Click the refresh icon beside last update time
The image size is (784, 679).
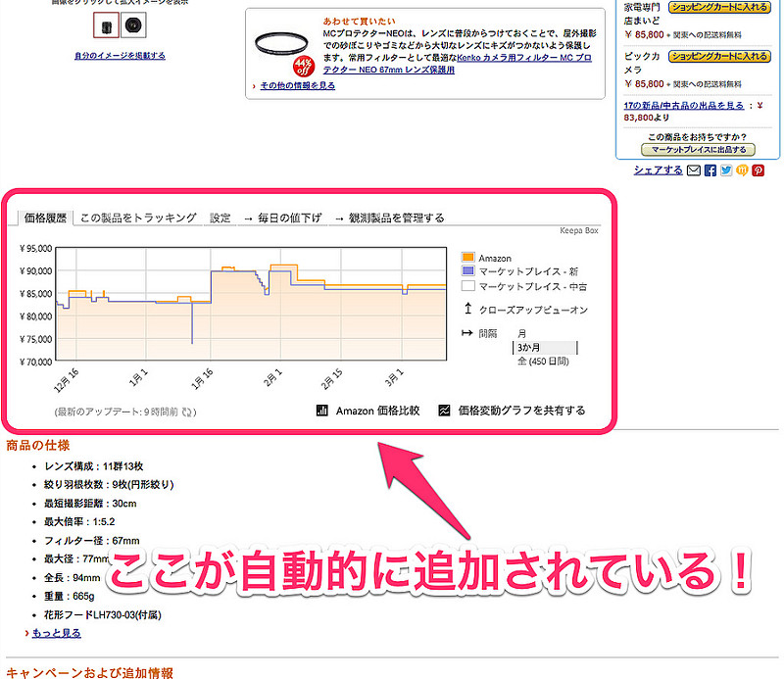point(188,412)
